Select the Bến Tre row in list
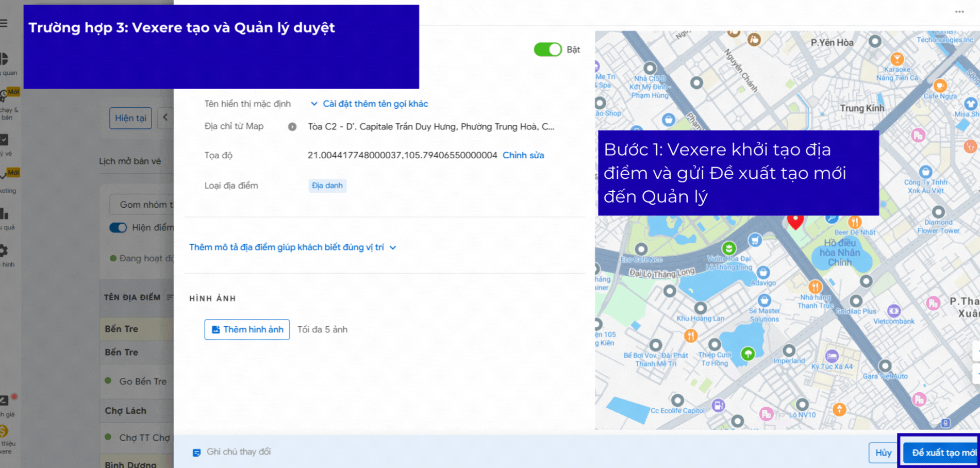This screenshot has height=468, width=980. click(122, 329)
